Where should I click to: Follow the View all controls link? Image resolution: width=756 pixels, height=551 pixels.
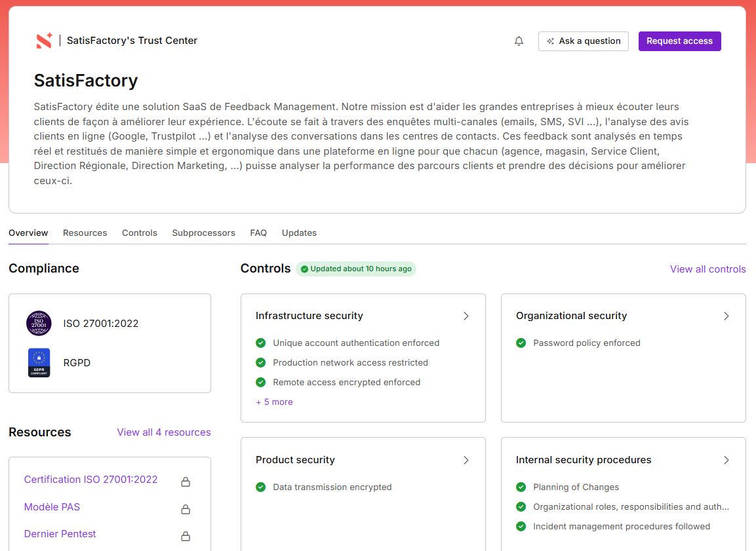(707, 269)
